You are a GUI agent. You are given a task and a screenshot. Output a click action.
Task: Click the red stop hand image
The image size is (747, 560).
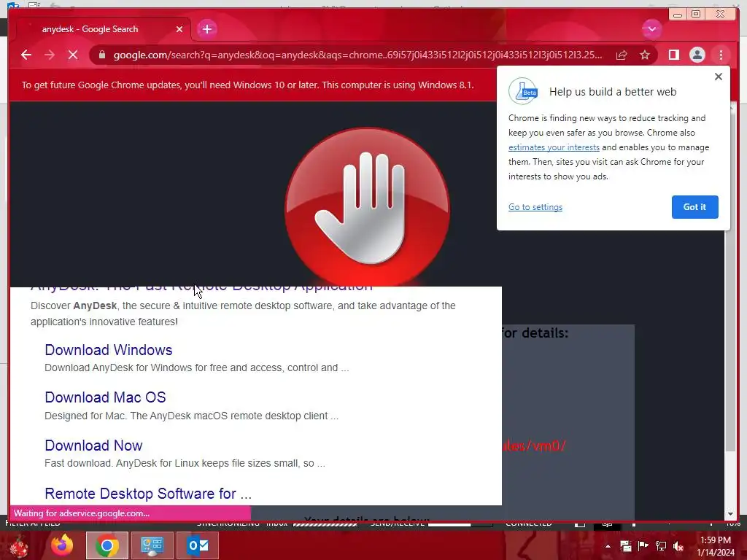pyautogui.click(x=368, y=206)
